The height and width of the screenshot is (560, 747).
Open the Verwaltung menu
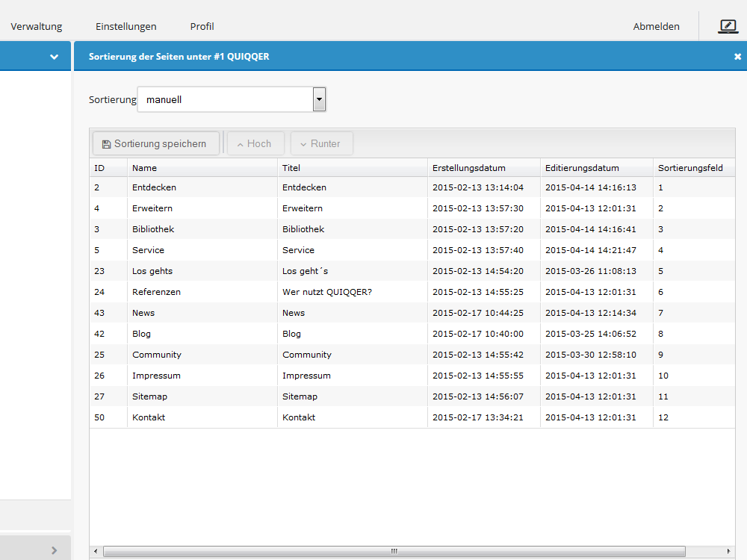tap(37, 26)
